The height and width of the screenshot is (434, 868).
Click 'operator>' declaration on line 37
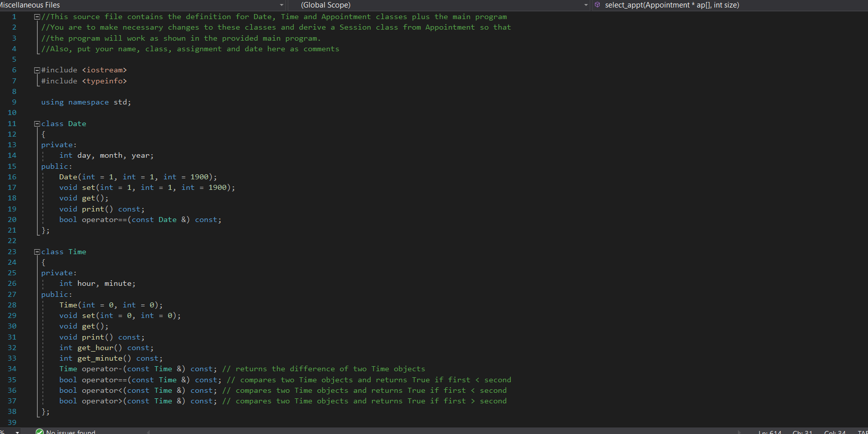pyautogui.click(x=102, y=401)
